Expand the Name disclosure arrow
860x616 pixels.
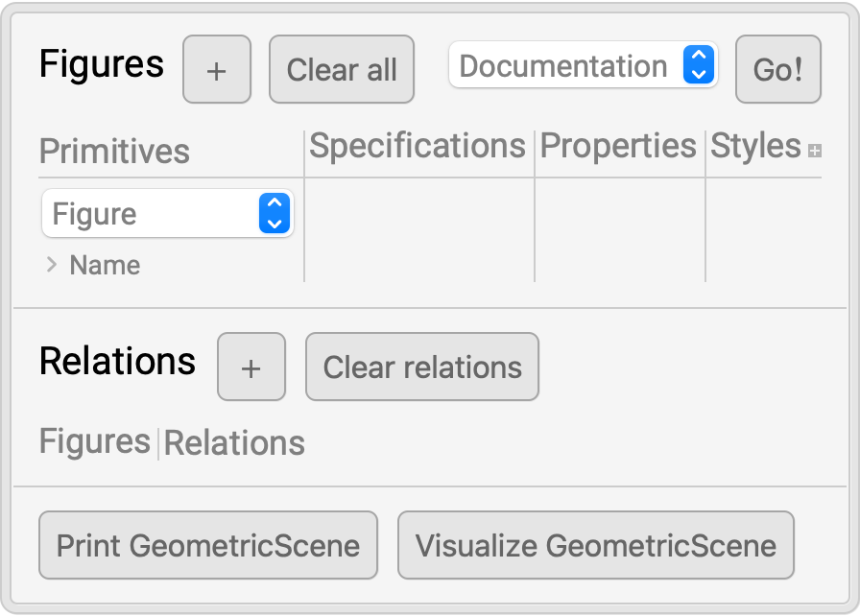[52, 265]
